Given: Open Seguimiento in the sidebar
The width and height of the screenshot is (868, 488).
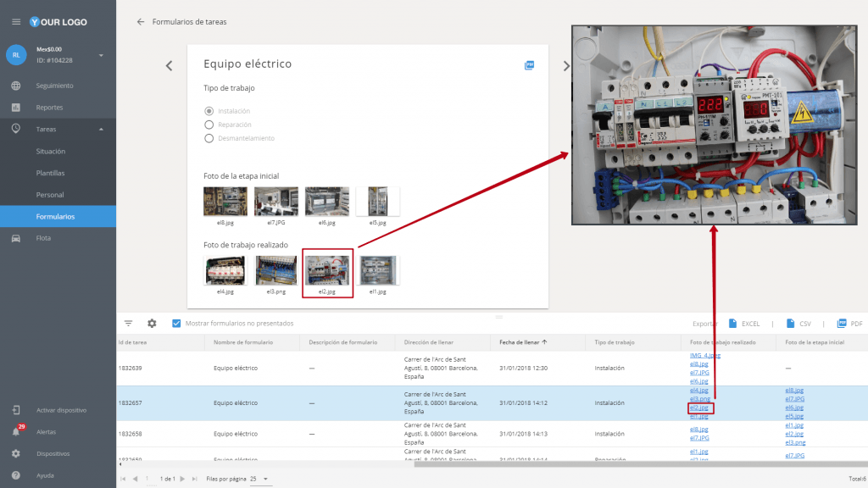Looking at the screenshot, I should [54, 86].
